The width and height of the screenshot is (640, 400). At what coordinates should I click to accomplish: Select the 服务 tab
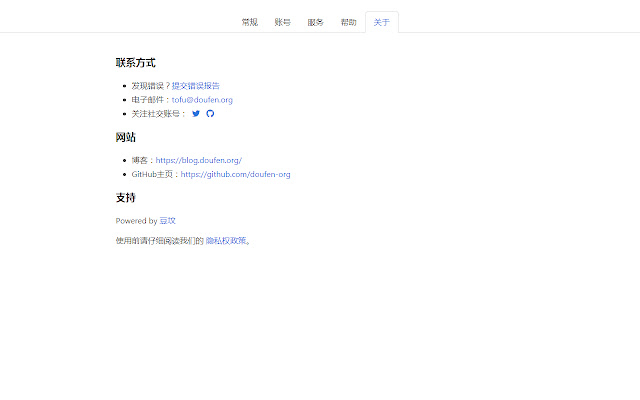[316, 22]
